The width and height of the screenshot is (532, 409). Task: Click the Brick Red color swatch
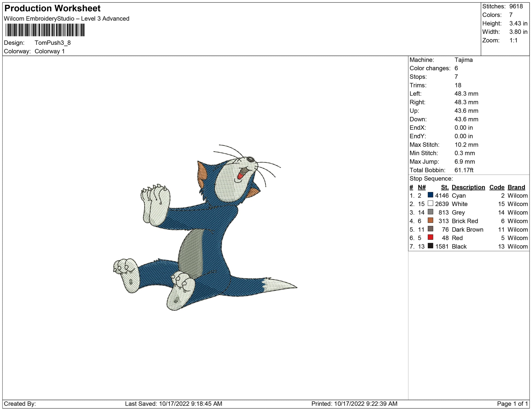tap(430, 220)
